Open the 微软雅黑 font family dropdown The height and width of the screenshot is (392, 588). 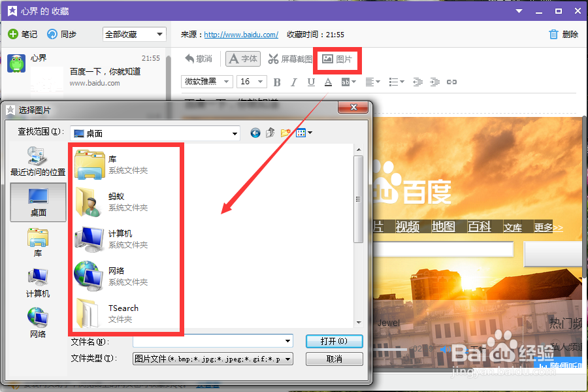pyautogui.click(x=206, y=82)
